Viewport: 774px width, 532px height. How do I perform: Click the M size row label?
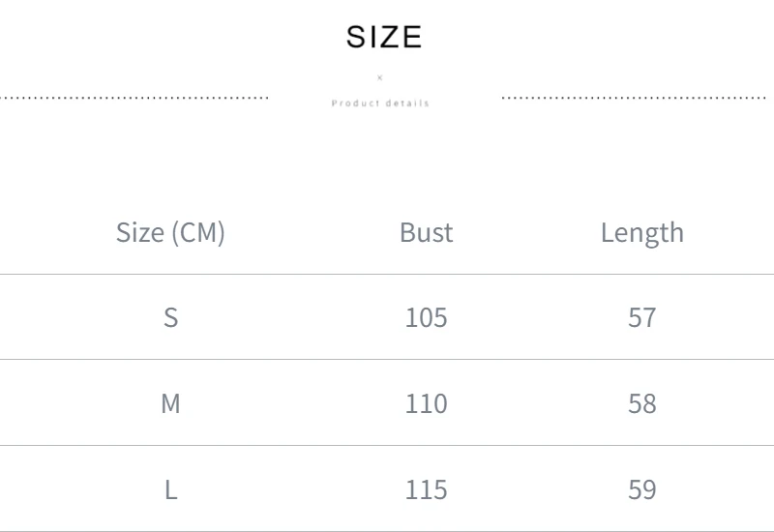(171, 403)
